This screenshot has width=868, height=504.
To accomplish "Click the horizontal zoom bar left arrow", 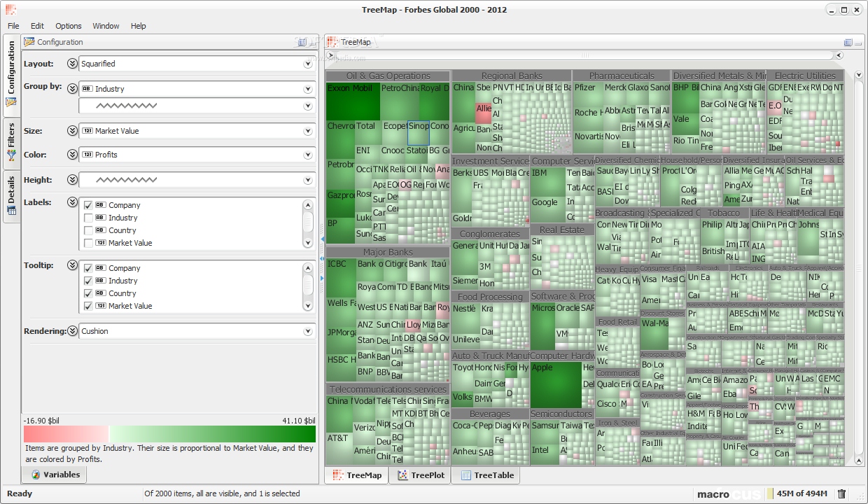I will point(331,55).
